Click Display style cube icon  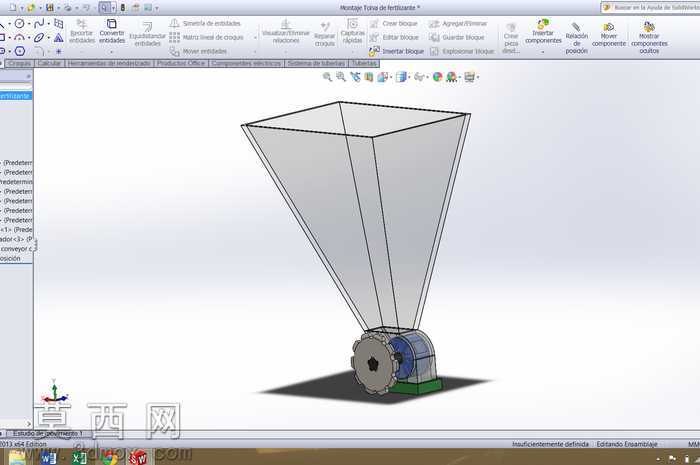pyautogui.click(x=401, y=77)
